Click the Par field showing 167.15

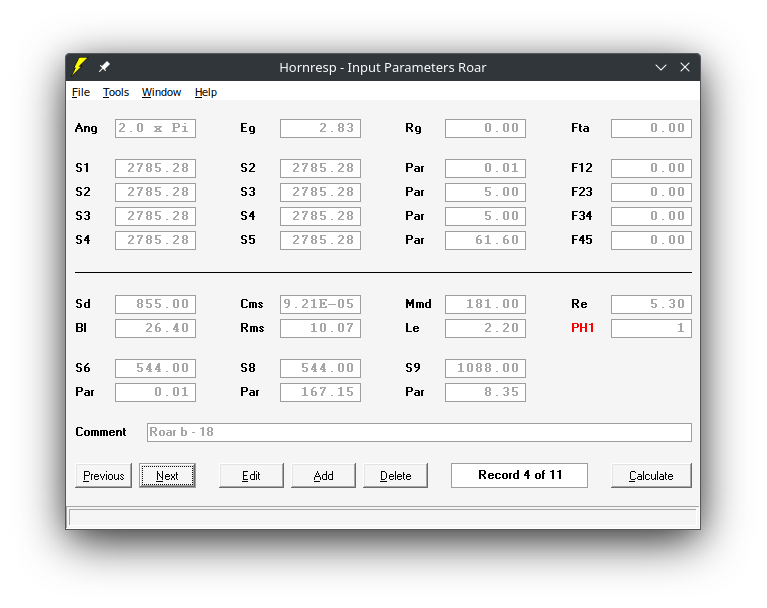coord(320,392)
